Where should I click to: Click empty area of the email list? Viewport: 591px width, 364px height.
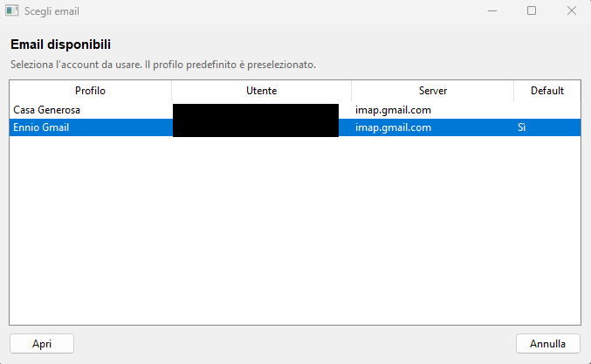coord(295,230)
